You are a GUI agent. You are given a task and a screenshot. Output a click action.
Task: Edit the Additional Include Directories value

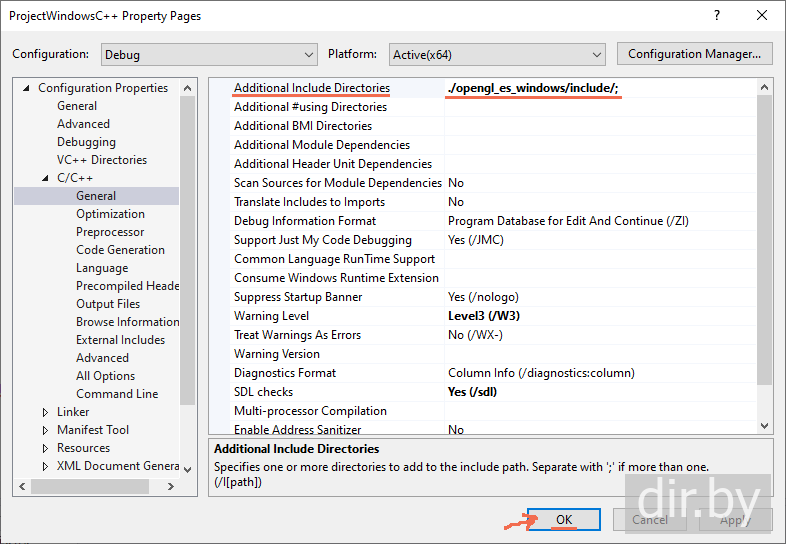600,88
